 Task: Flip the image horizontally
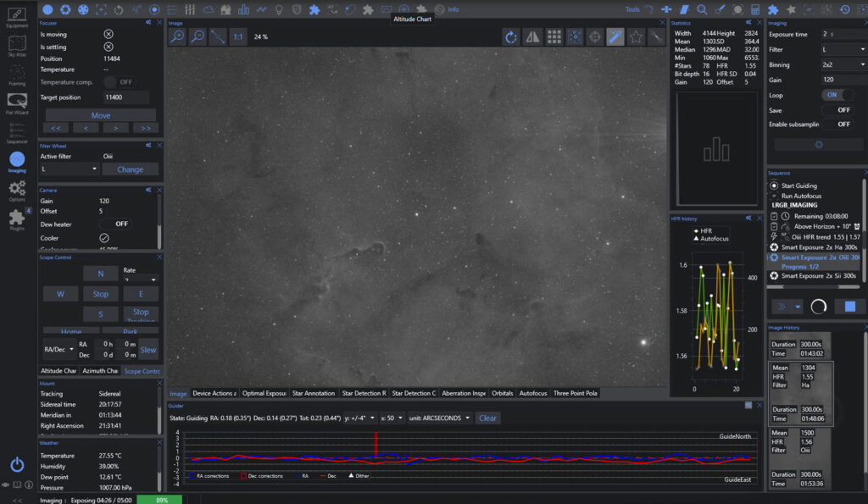[532, 36]
